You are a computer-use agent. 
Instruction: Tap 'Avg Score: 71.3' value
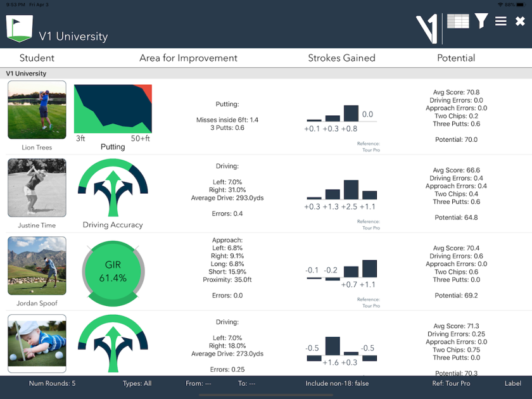457,326
